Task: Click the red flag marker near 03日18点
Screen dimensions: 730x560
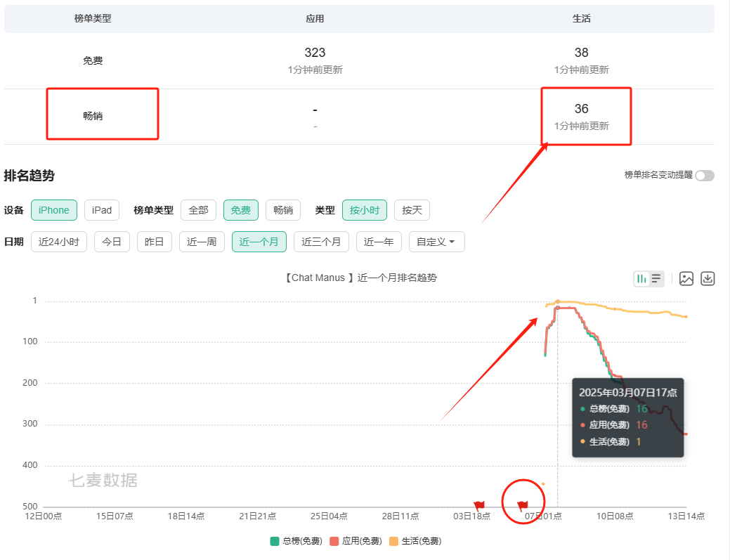Action: click(x=479, y=505)
